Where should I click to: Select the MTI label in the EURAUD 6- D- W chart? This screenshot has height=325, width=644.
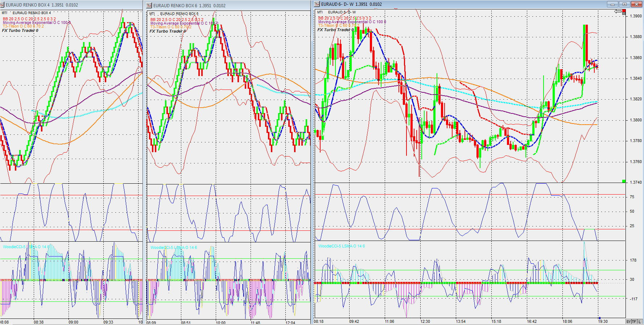click(320, 12)
